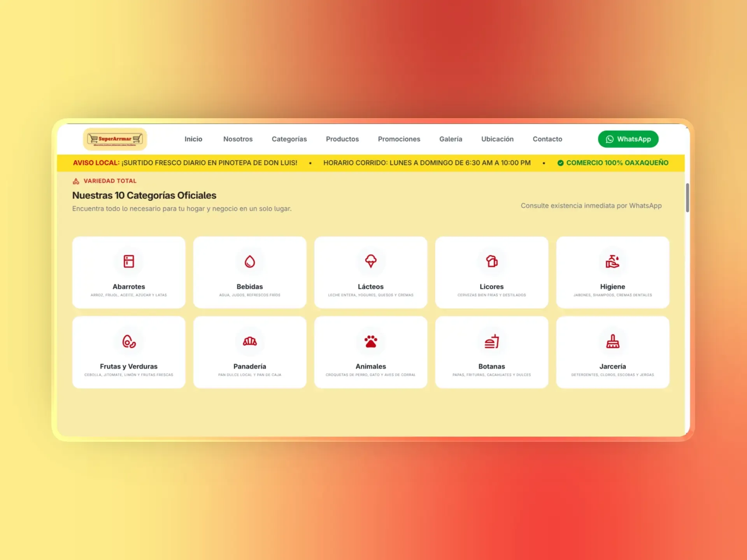Click the 'Nuestras 10 Categorías Oficiales' heading
This screenshot has height=560, width=747.
pyautogui.click(x=144, y=195)
